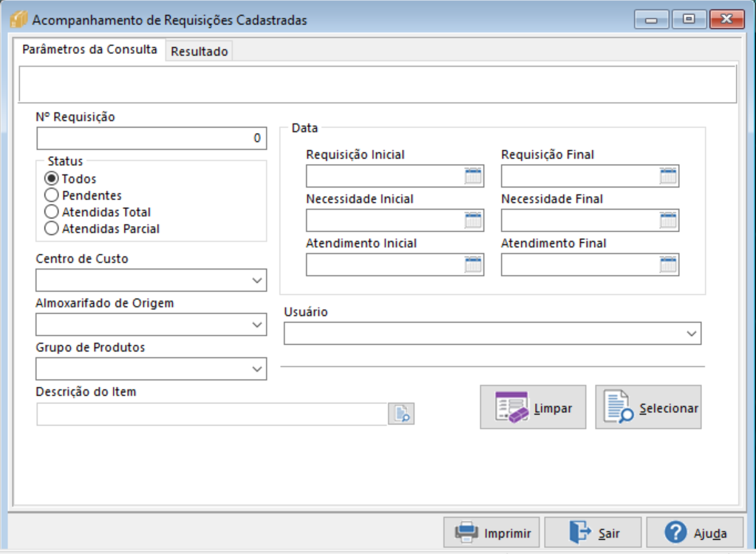Minimize the Acompanhamento de Requisições window
The height and width of the screenshot is (554, 756).
(x=651, y=19)
